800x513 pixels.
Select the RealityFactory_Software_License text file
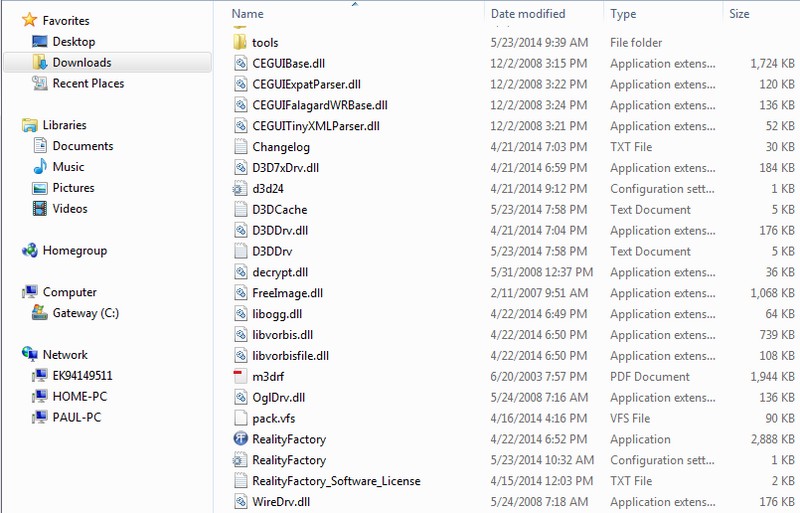[336, 481]
